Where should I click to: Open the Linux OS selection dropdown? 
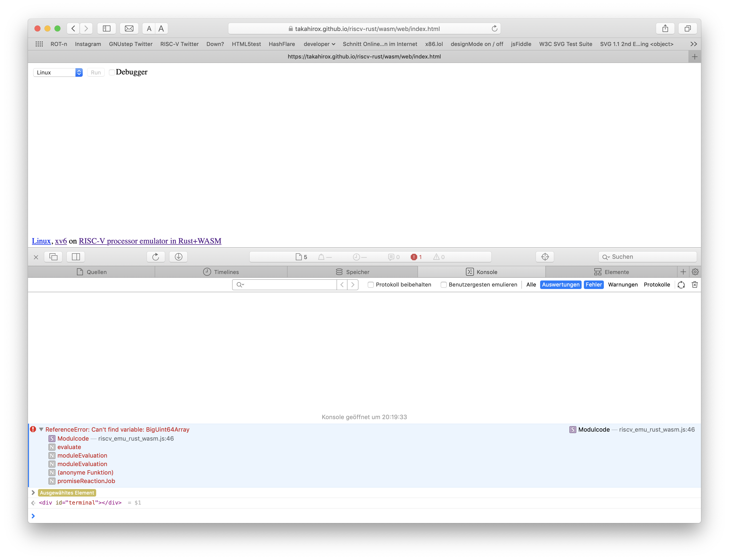tap(57, 72)
